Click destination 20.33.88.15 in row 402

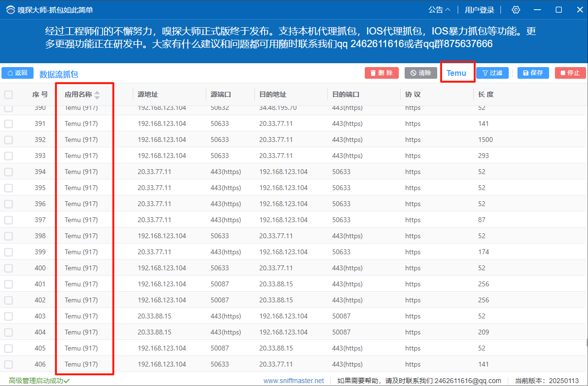276,300
